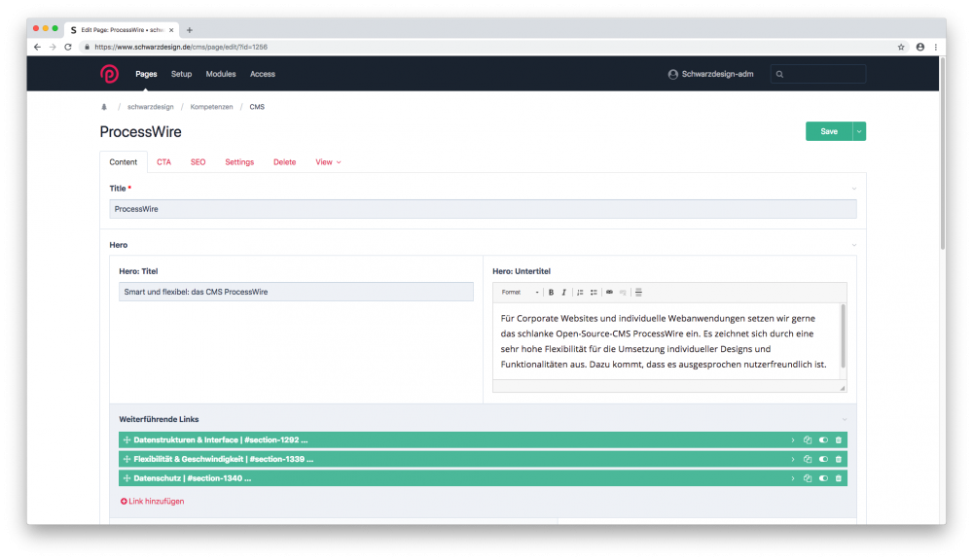Disable the Flexibilität & Geschwindigkeit item

pos(823,459)
